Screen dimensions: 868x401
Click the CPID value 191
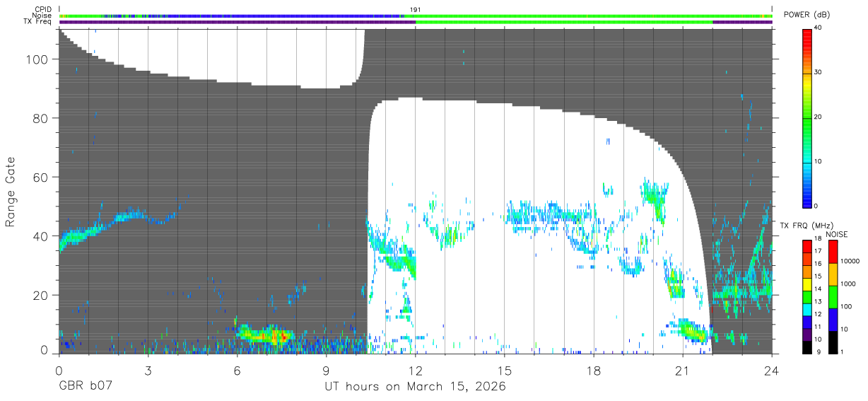(x=416, y=9)
